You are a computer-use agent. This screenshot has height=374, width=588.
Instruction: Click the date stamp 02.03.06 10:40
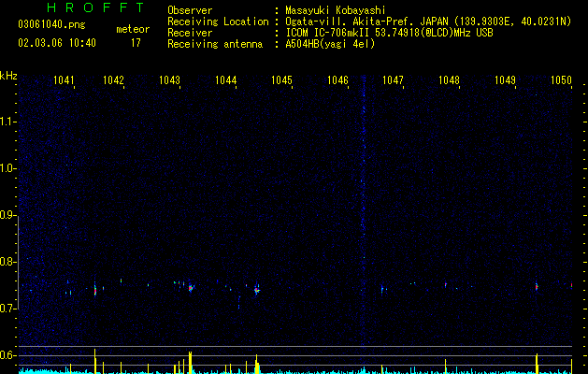[57, 43]
